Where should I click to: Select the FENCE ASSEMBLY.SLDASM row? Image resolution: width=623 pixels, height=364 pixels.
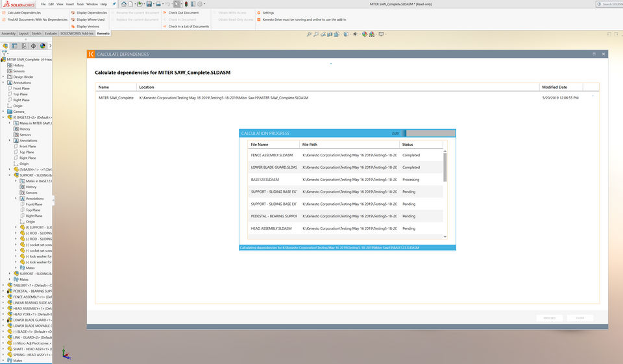point(345,155)
